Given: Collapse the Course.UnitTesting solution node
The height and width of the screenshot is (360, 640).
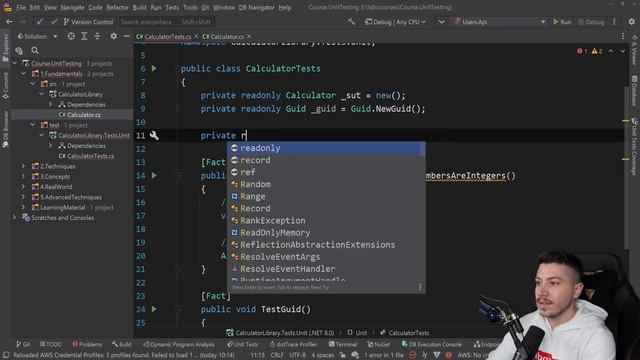Looking at the screenshot, I should click(15, 63).
